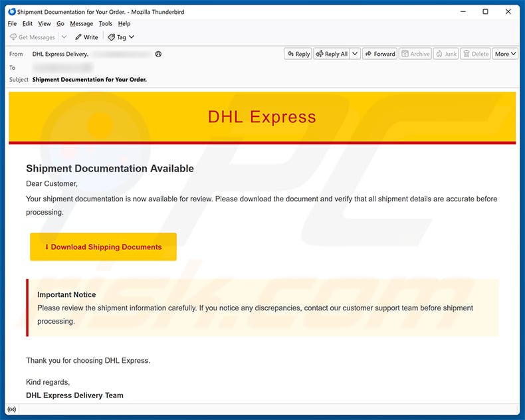Screen dimensions: 525x420
Task: Minimize the Thunderbird window
Action: pyautogui.click(x=463, y=12)
